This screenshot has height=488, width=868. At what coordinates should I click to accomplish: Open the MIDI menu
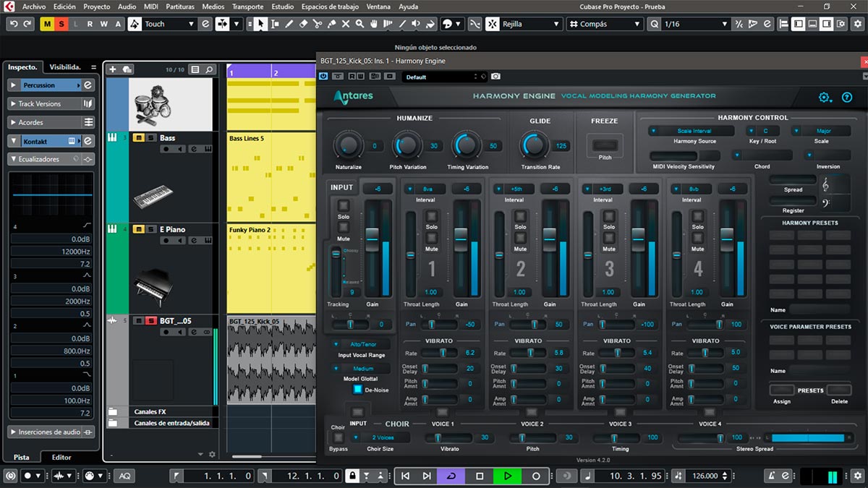pyautogui.click(x=151, y=7)
